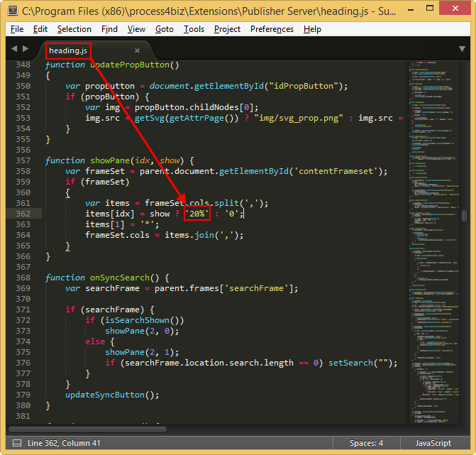
Task: Close the Sublime Text window
Action: (x=455, y=9)
